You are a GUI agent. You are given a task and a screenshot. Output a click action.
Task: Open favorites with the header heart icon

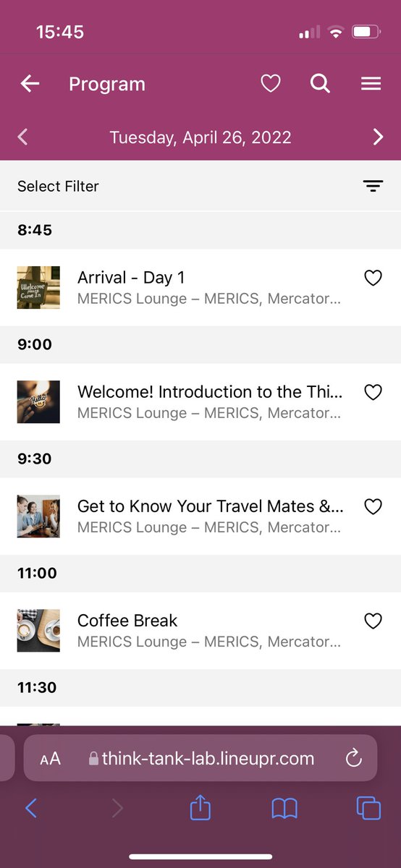(x=271, y=84)
